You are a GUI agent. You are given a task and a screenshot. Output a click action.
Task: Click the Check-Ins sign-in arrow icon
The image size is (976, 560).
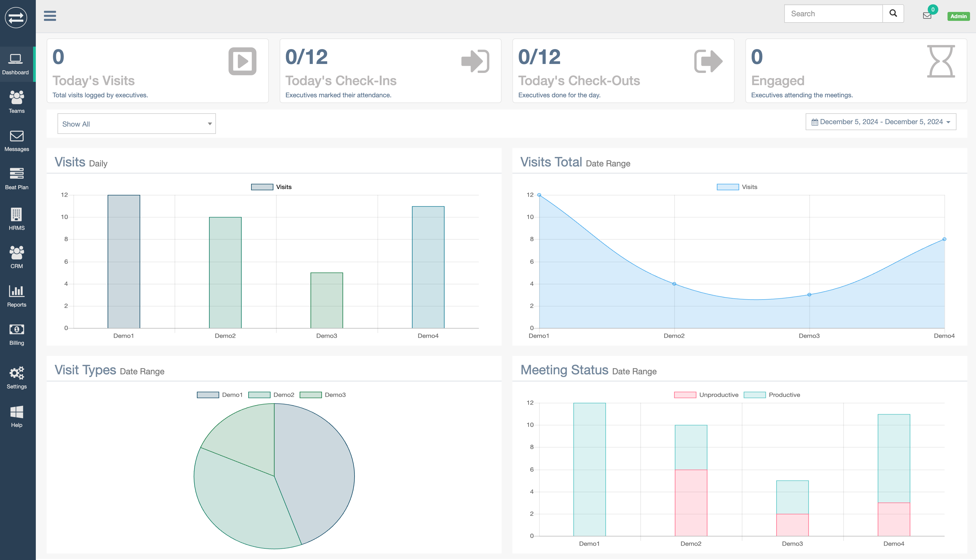(x=475, y=61)
